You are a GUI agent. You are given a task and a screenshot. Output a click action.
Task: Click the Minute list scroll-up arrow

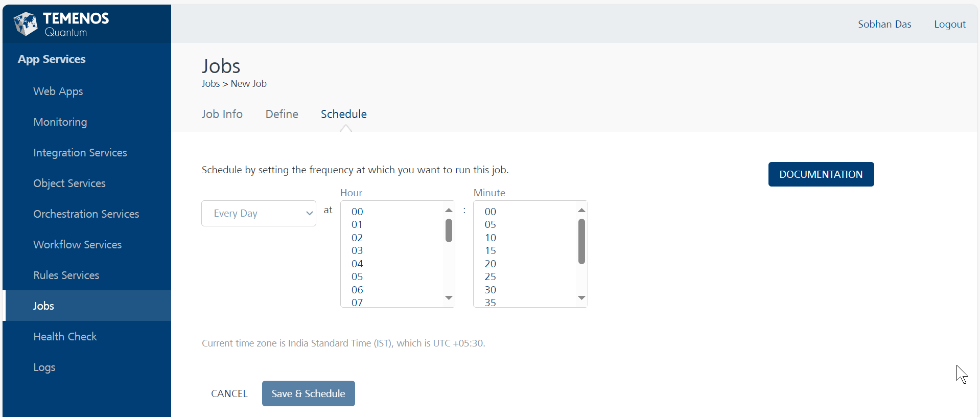pos(581,210)
